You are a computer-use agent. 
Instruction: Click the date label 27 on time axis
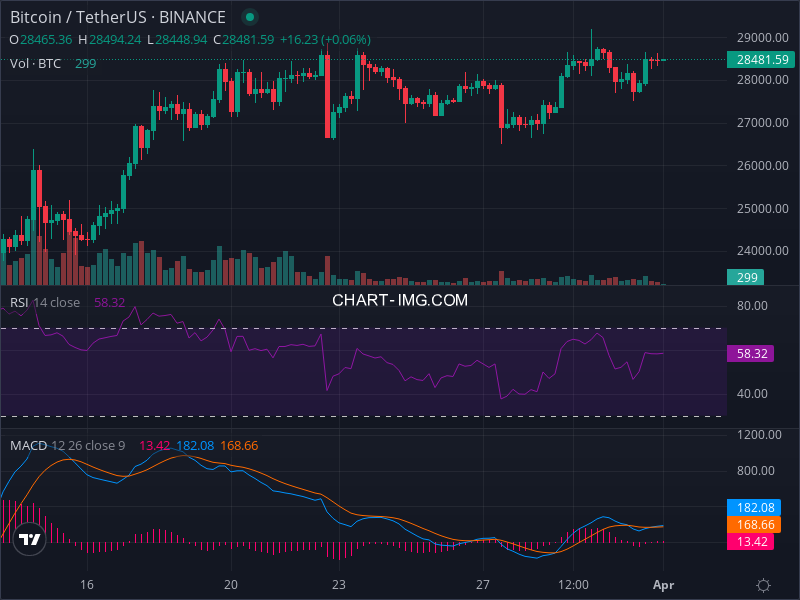click(x=483, y=585)
